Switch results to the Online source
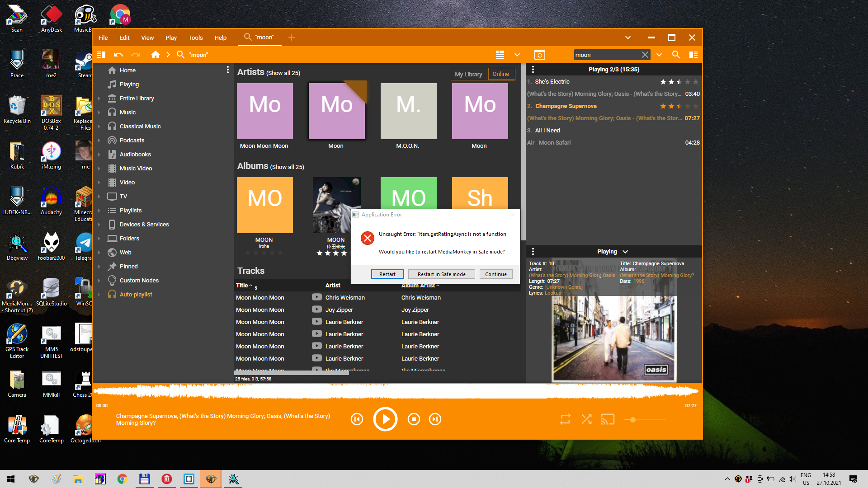This screenshot has height=488, width=868. pos(501,74)
